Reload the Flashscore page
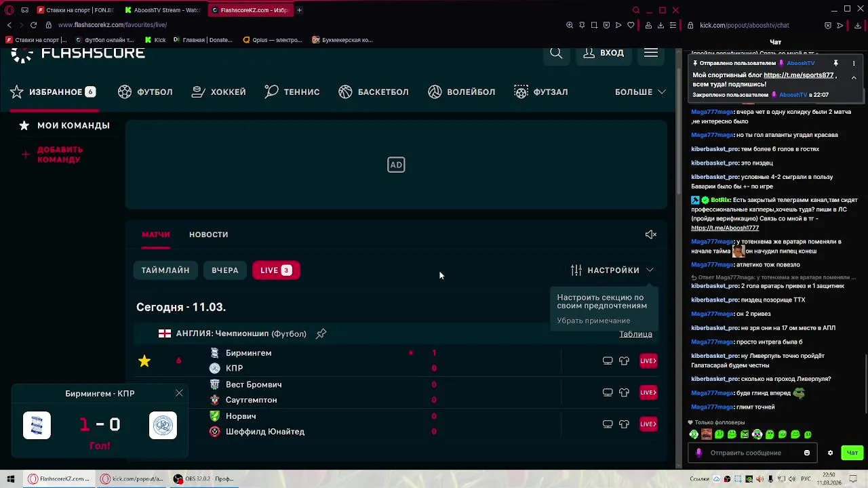This screenshot has width=868, height=488. (x=33, y=25)
